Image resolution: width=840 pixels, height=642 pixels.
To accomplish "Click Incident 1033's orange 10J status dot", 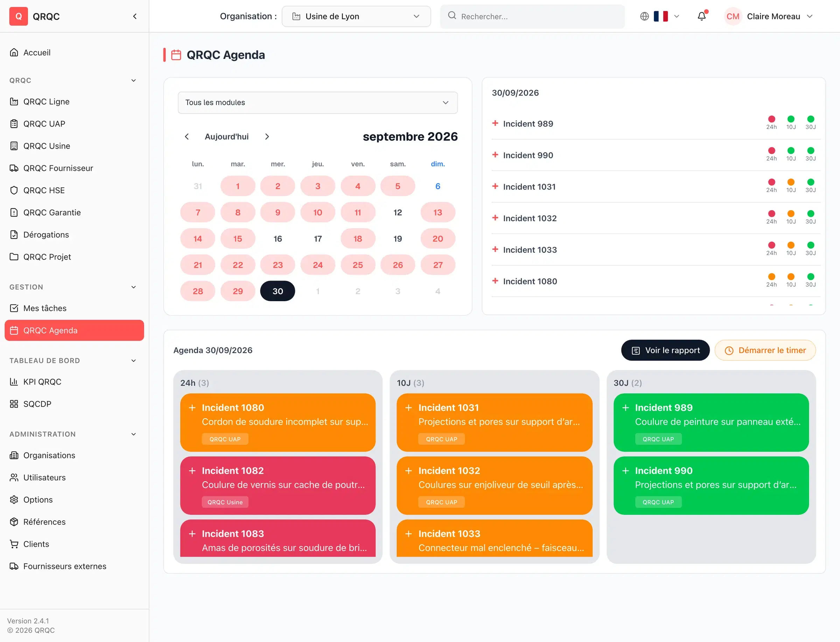I will pos(791,245).
